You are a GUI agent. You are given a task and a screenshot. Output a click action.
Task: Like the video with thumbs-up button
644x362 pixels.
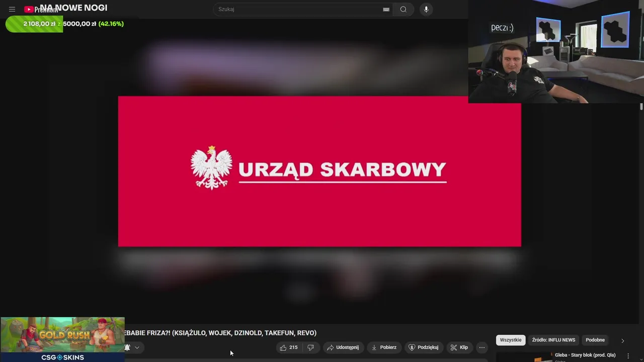click(x=289, y=347)
